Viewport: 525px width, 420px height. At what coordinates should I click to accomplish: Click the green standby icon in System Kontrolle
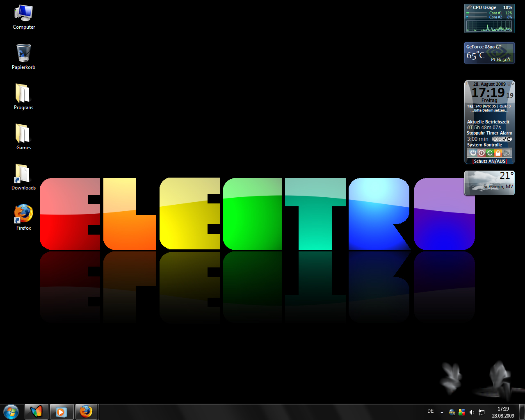489,153
